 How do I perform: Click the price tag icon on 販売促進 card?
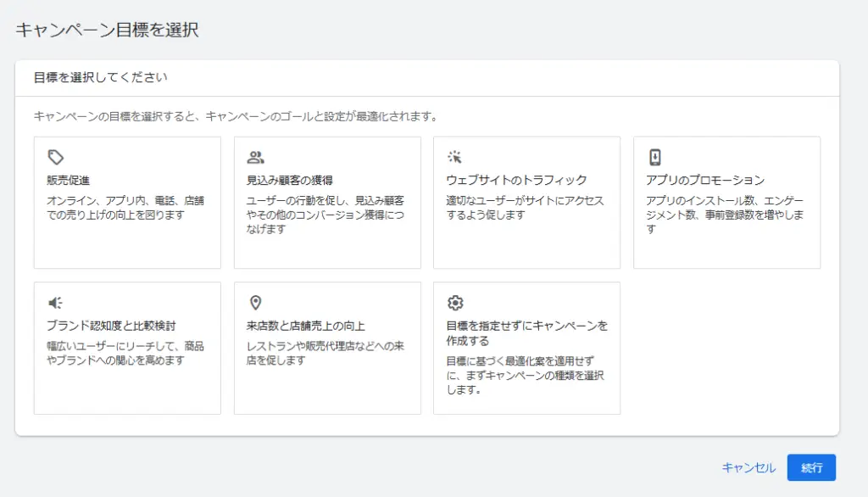coord(55,155)
